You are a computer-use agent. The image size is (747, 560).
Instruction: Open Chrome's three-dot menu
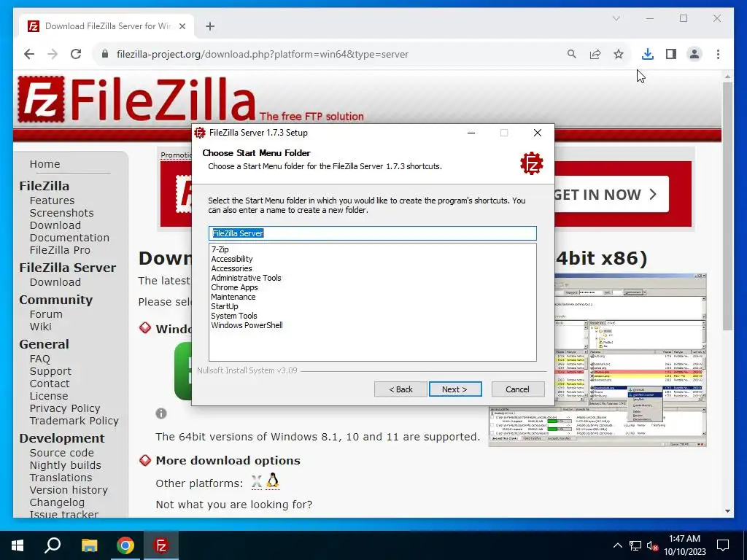(718, 54)
